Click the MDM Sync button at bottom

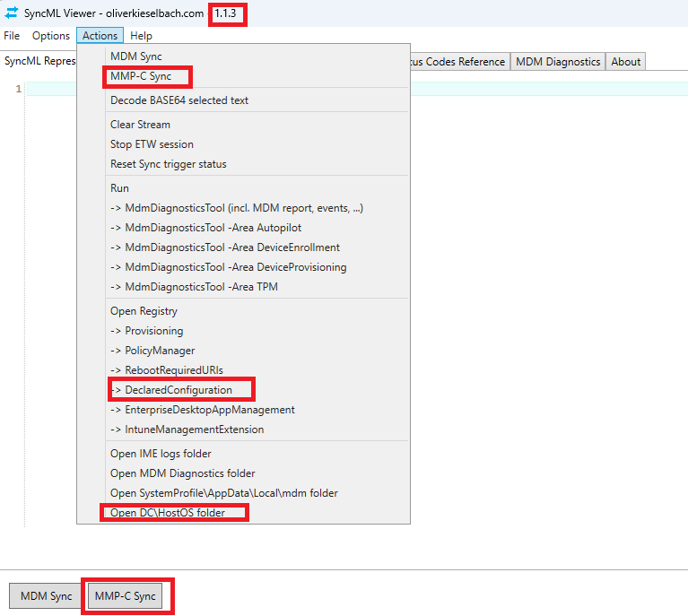pos(46,595)
